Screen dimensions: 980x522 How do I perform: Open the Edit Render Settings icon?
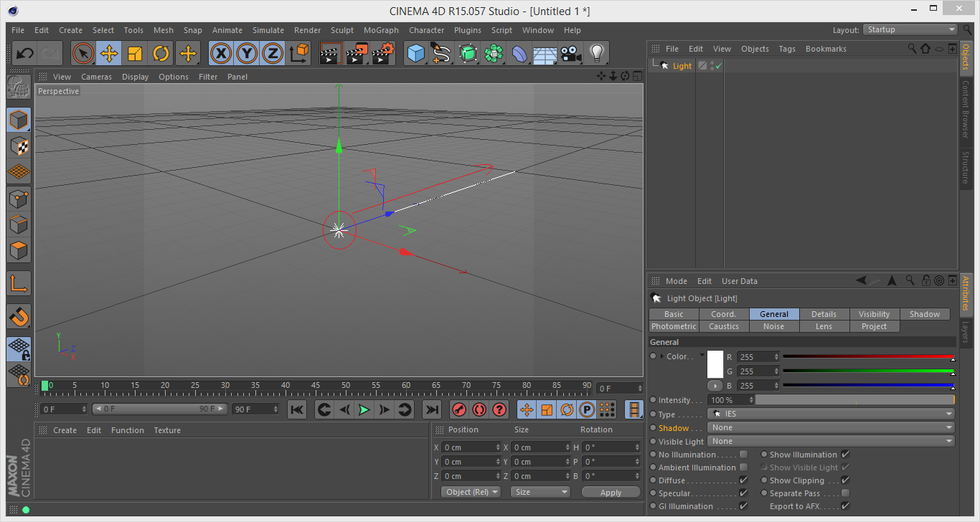tap(382, 53)
